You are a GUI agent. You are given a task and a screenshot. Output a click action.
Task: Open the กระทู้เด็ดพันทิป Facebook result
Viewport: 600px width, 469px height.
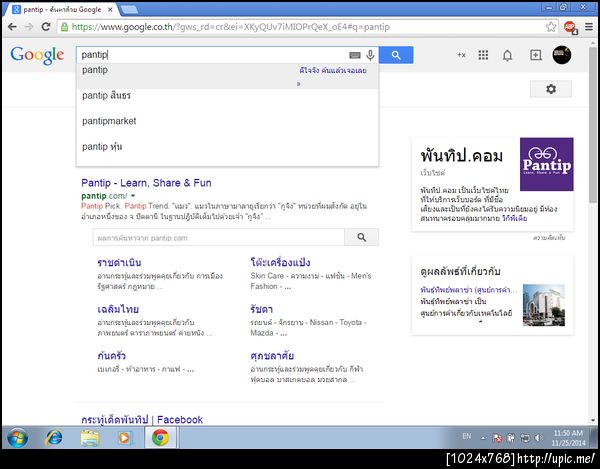pyautogui.click(x=142, y=420)
